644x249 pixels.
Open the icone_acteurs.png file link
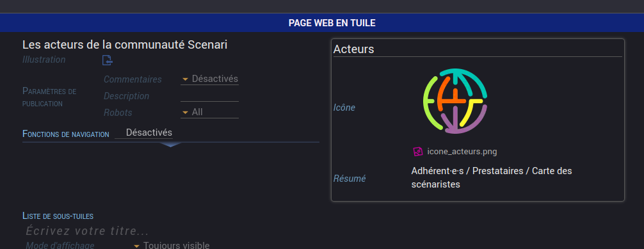(x=462, y=152)
